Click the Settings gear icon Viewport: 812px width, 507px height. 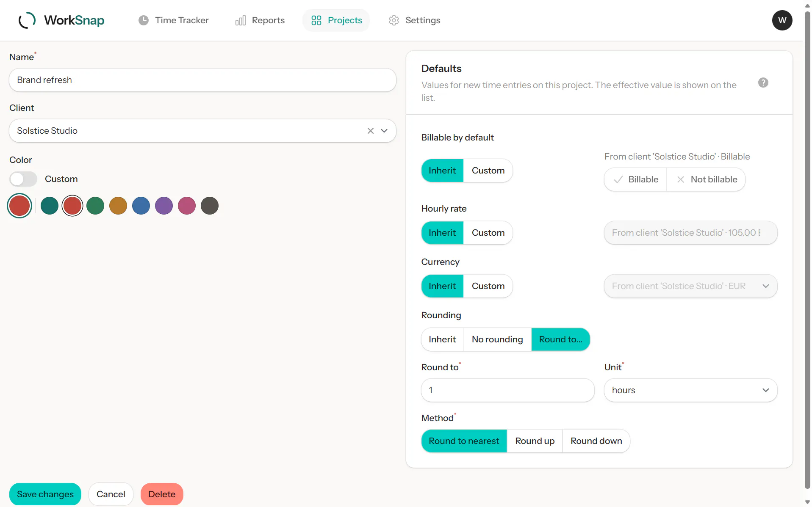click(394, 20)
